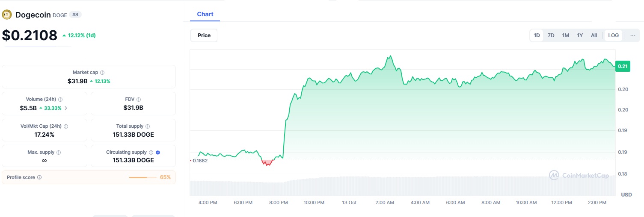Image resolution: width=644 pixels, height=217 pixels.
Task: Click the Profile score info icon
Action: tap(39, 177)
